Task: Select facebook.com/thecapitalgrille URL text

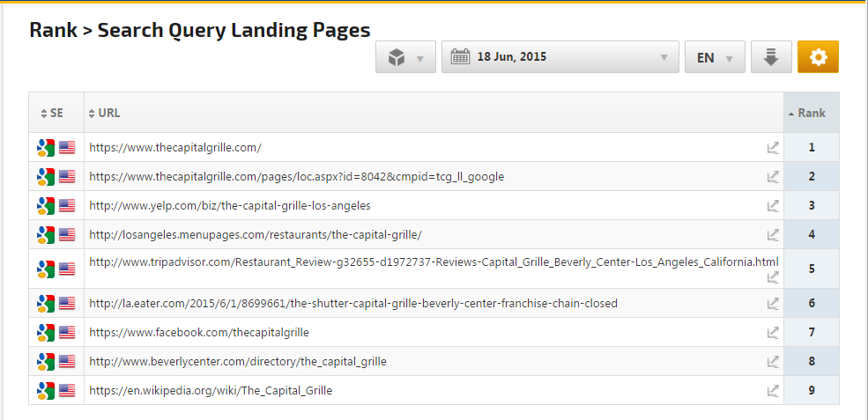Action: click(x=199, y=333)
